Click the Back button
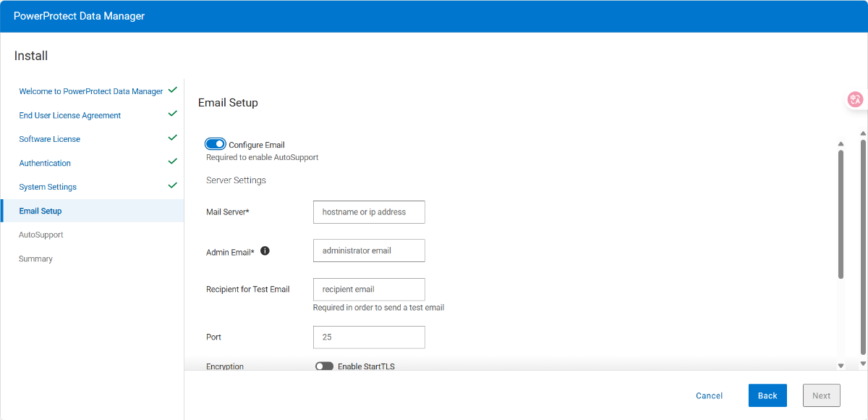This screenshot has height=420, width=868. (x=767, y=395)
